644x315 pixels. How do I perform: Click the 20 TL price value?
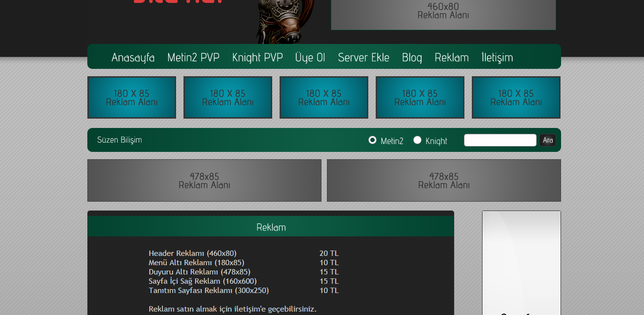click(x=329, y=253)
